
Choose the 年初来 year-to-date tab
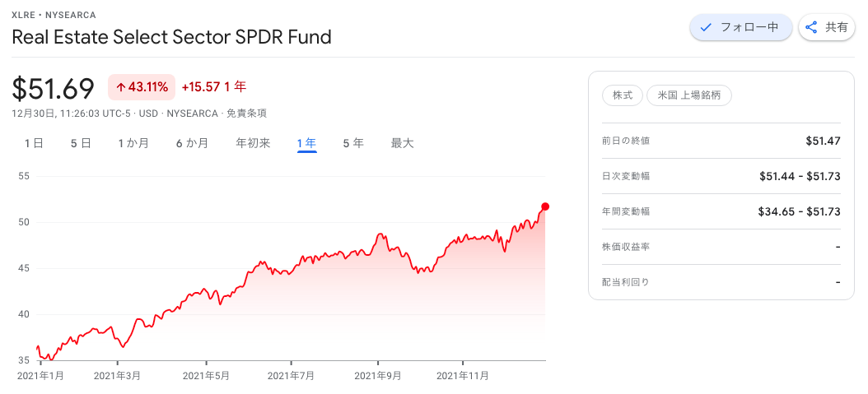[x=253, y=144]
